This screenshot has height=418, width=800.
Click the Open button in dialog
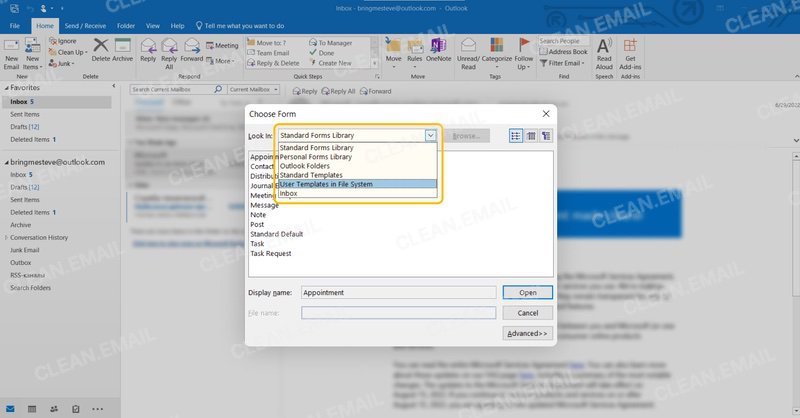[528, 292]
